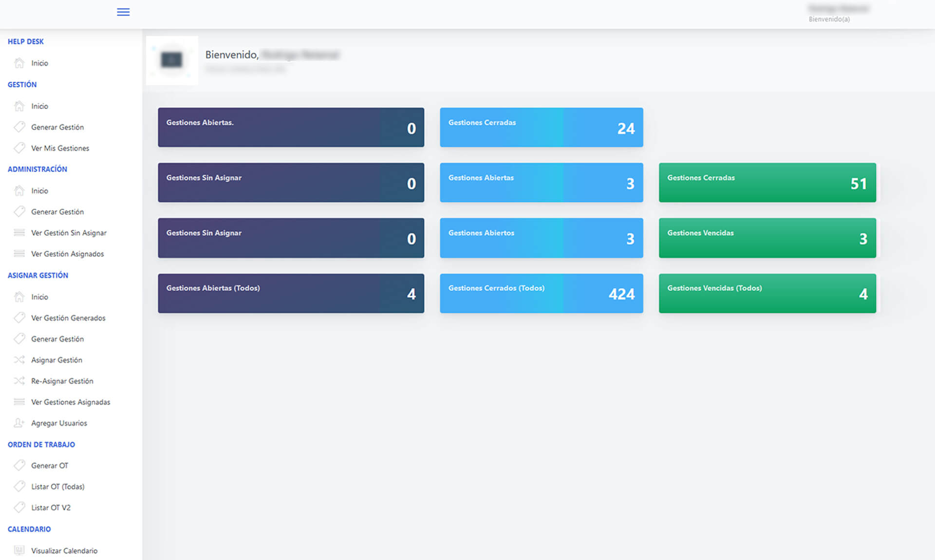The image size is (935, 560).
Task: Click list icon beside Ver Gestión Sin Asignar
Action: [x=19, y=232]
